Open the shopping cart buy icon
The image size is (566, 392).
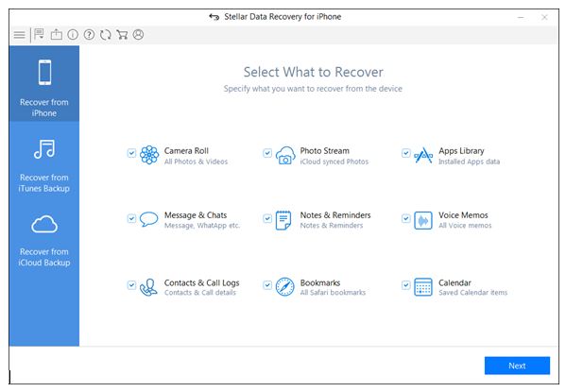click(x=122, y=35)
